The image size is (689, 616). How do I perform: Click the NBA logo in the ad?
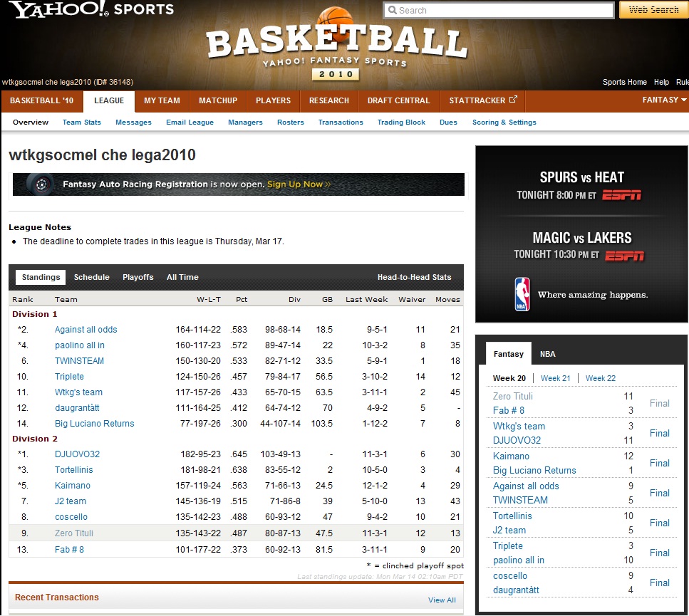point(522,294)
